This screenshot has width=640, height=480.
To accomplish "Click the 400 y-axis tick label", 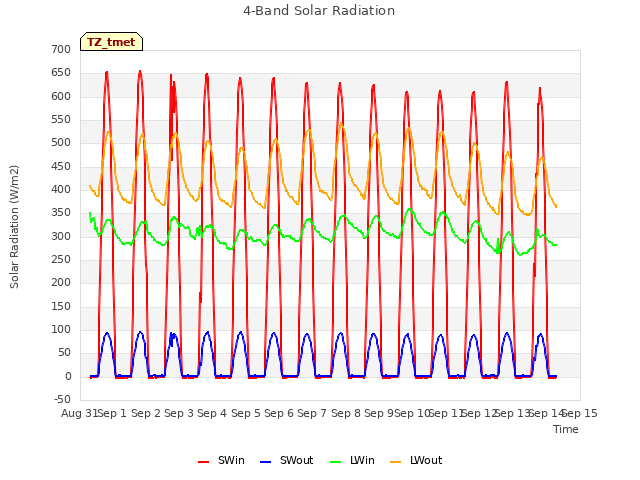I will [61, 189].
